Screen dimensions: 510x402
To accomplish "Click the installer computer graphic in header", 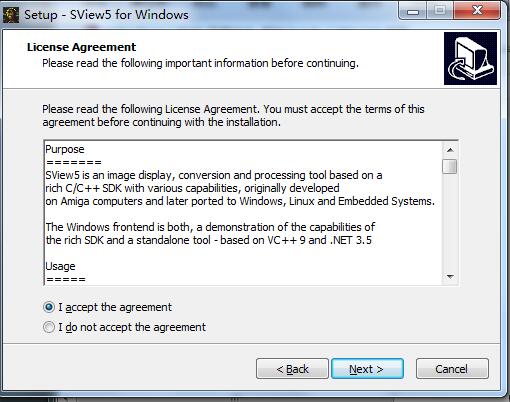I will coord(470,59).
